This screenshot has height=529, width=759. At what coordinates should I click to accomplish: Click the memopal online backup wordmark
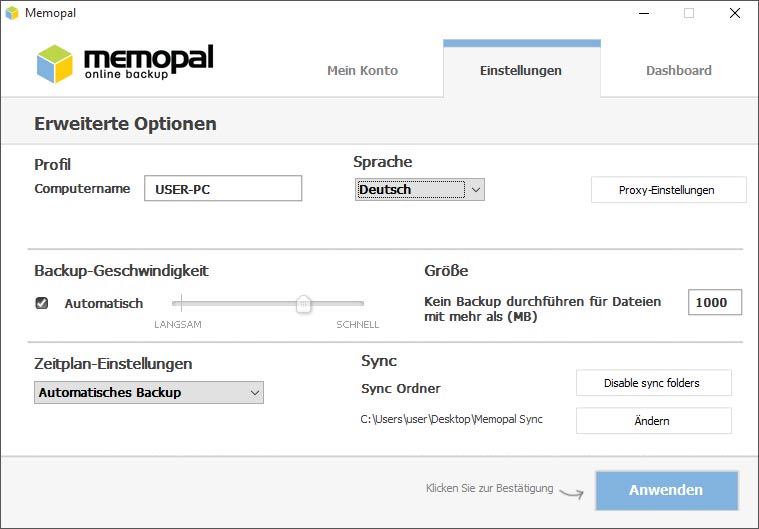[149, 62]
